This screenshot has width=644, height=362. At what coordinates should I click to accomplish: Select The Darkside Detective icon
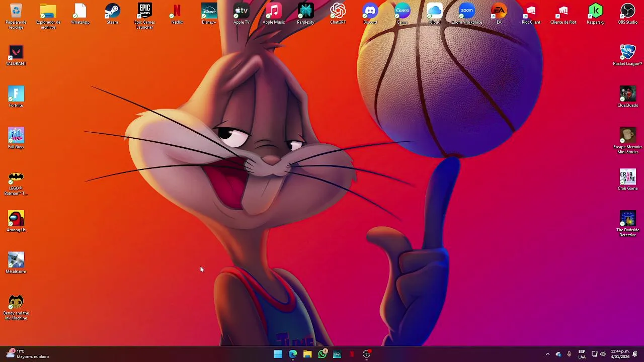(x=627, y=225)
